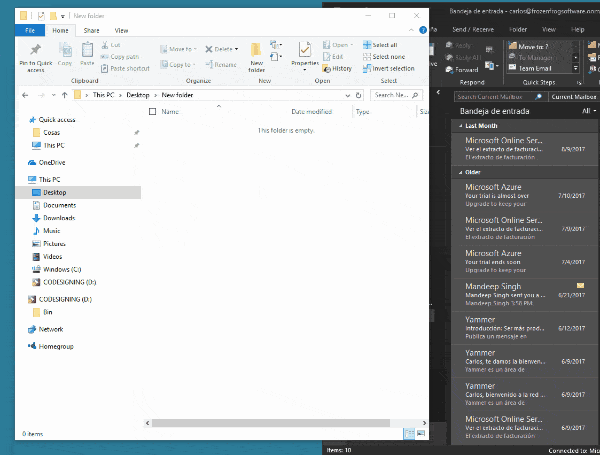Open Current Mailbox scope dropdown

pos(574,97)
